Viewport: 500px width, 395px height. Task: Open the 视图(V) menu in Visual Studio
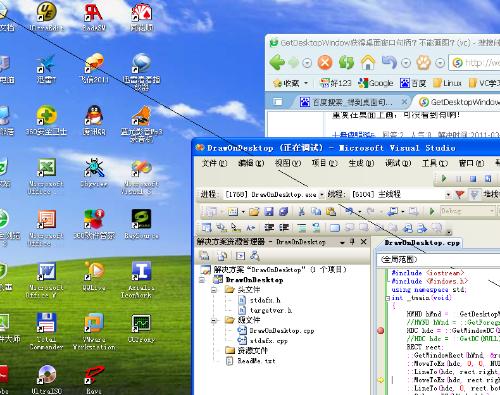[288, 163]
